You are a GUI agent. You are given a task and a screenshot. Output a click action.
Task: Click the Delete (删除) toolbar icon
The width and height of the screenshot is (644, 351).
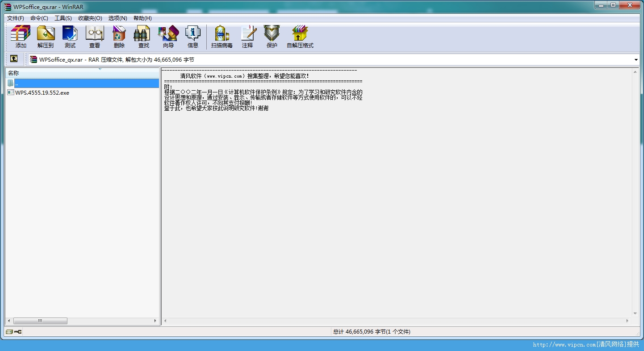point(119,36)
